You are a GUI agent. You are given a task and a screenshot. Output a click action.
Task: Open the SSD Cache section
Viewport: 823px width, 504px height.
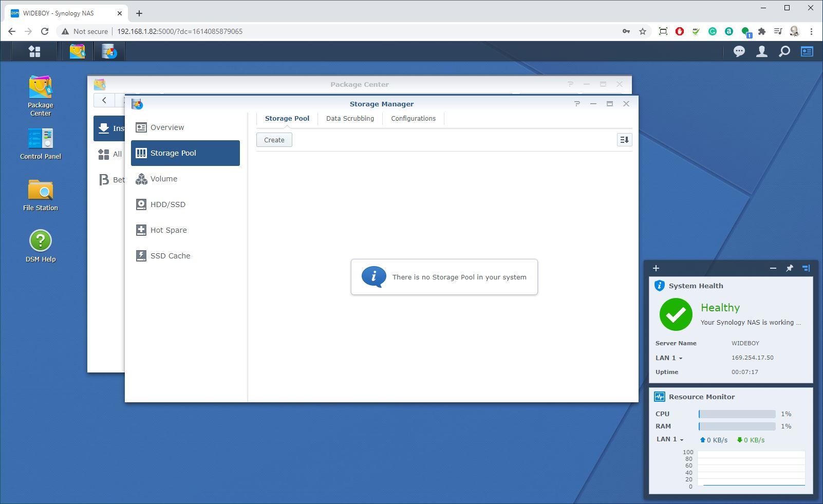pyautogui.click(x=185, y=256)
